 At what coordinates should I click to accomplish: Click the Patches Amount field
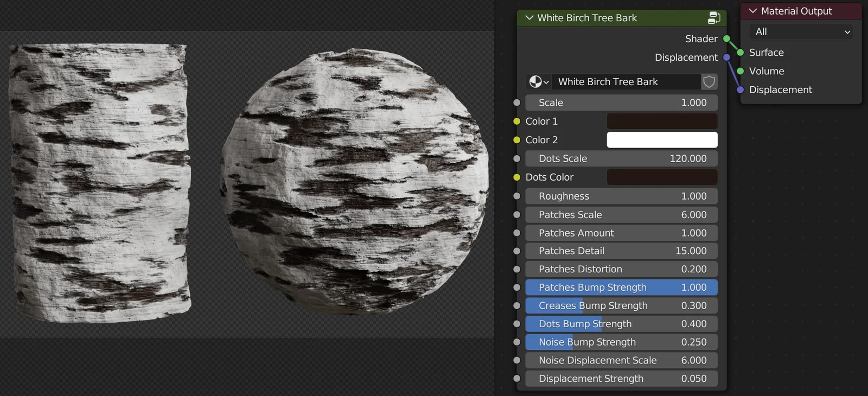pyautogui.click(x=621, y=233)
